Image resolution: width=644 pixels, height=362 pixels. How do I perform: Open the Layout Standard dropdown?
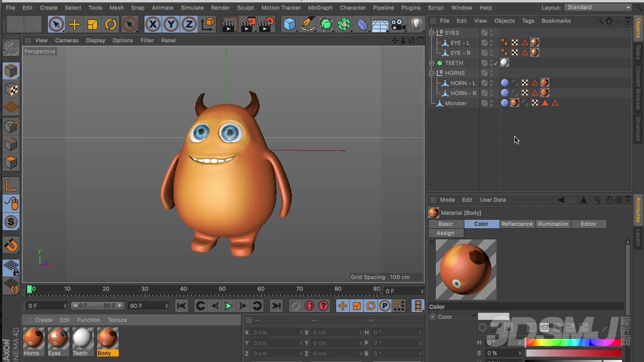[598, 8]
